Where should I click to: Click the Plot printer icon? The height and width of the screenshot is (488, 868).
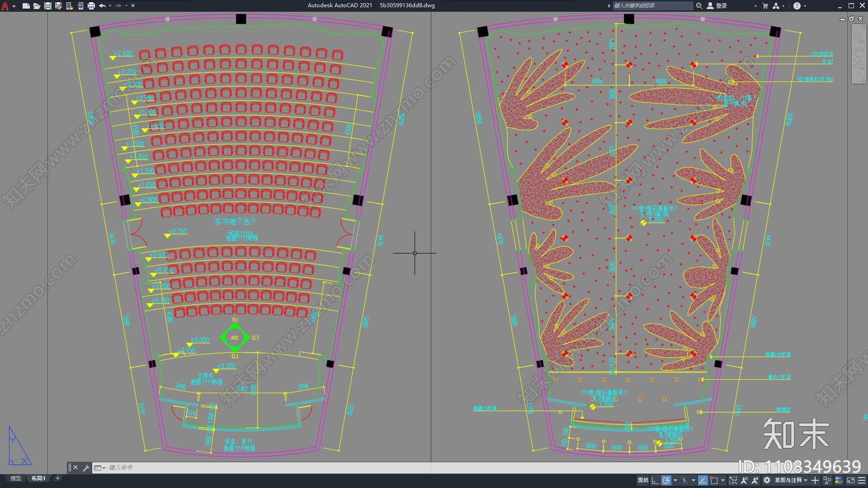point(91,5)
